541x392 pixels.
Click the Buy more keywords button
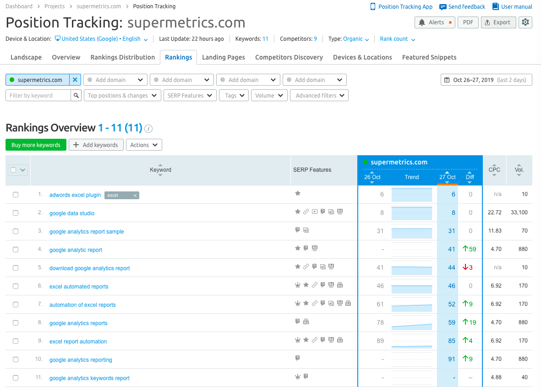(x=36, y=145)
